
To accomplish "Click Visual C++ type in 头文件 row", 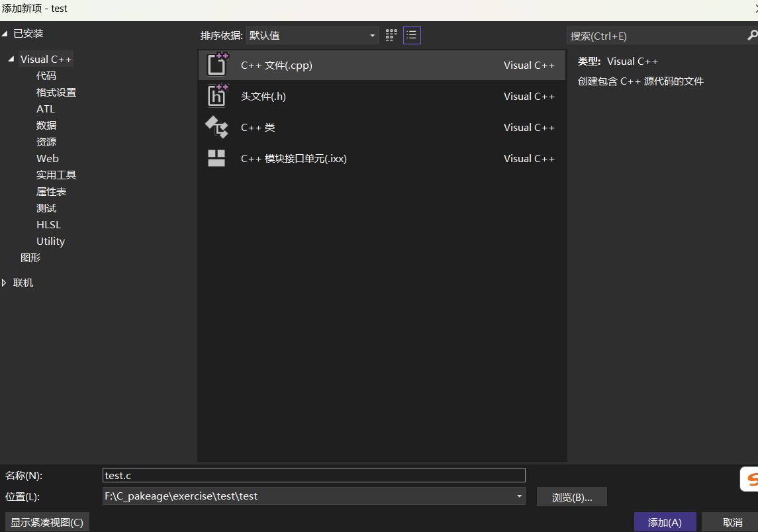I will point(529,96).
